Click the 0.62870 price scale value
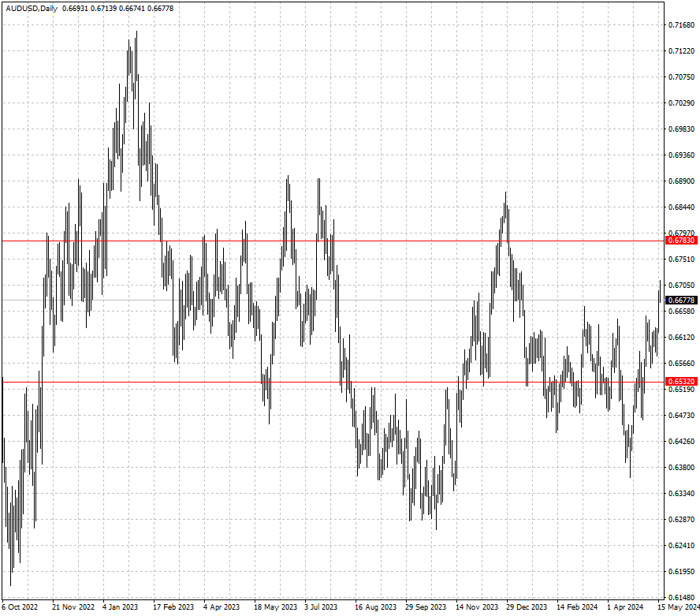This screenshot has width=700, height=616. [x=681, y=520]
